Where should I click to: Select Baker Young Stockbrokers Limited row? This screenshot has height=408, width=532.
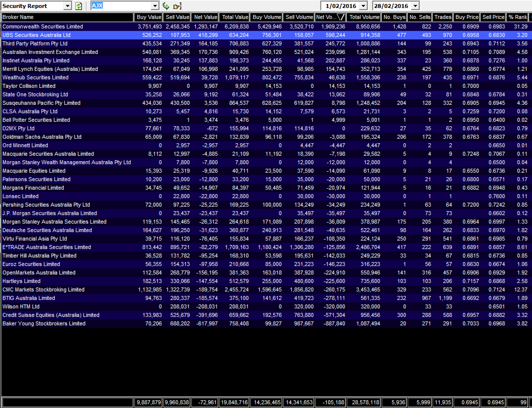point(266,323)
